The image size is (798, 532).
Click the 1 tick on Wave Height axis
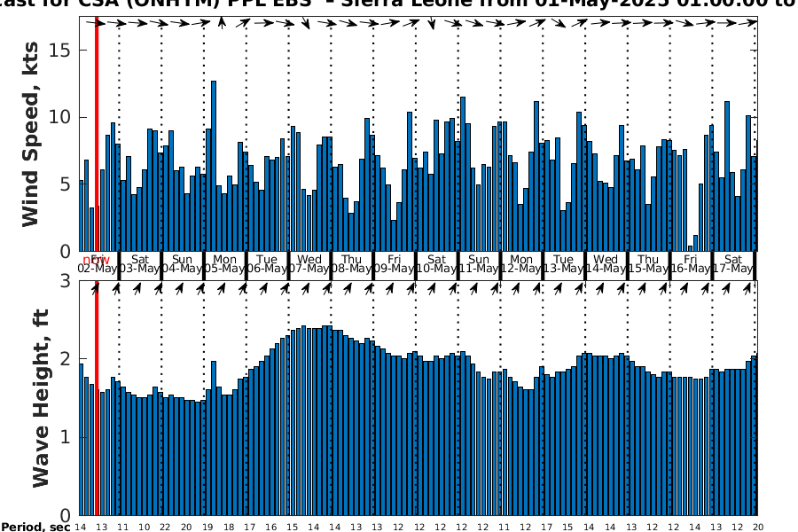[x=66, y=437]
